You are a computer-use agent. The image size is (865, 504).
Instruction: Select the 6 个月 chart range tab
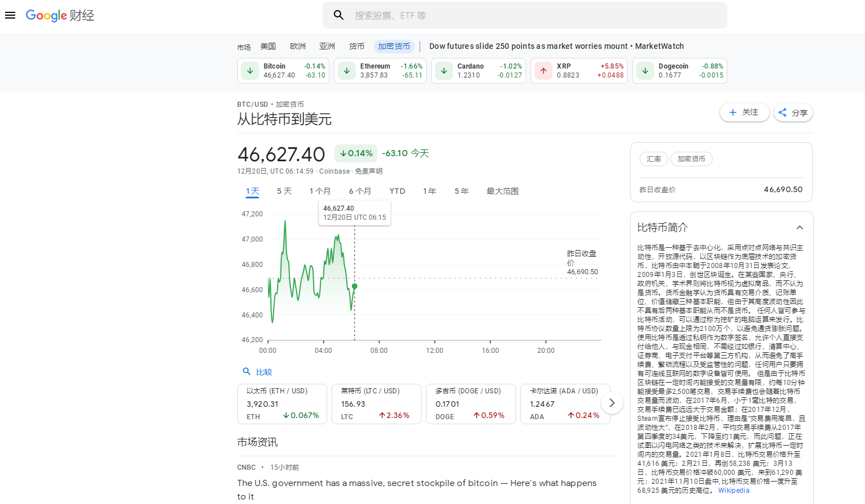[360, 191]
